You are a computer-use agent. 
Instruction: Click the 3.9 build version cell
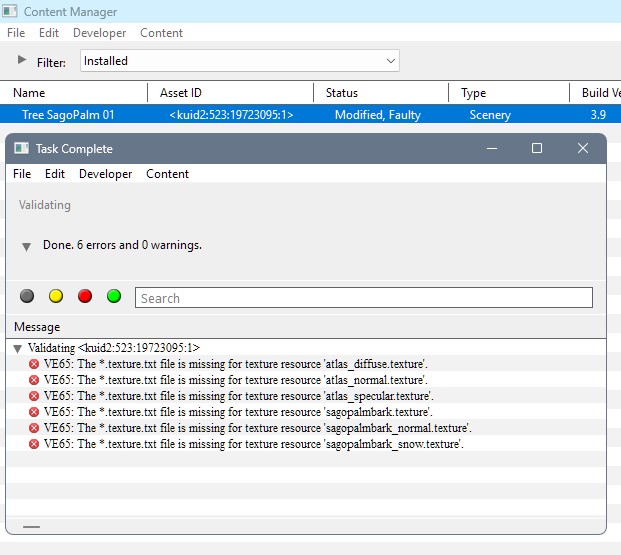tap(598, 115)
